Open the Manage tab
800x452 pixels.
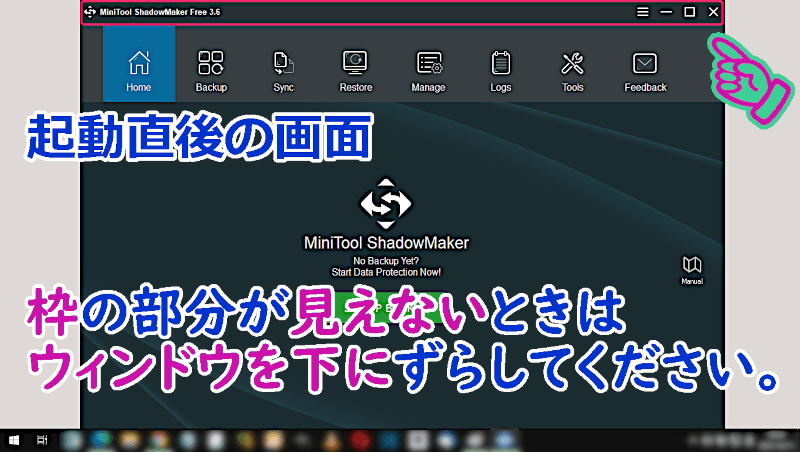428,71
